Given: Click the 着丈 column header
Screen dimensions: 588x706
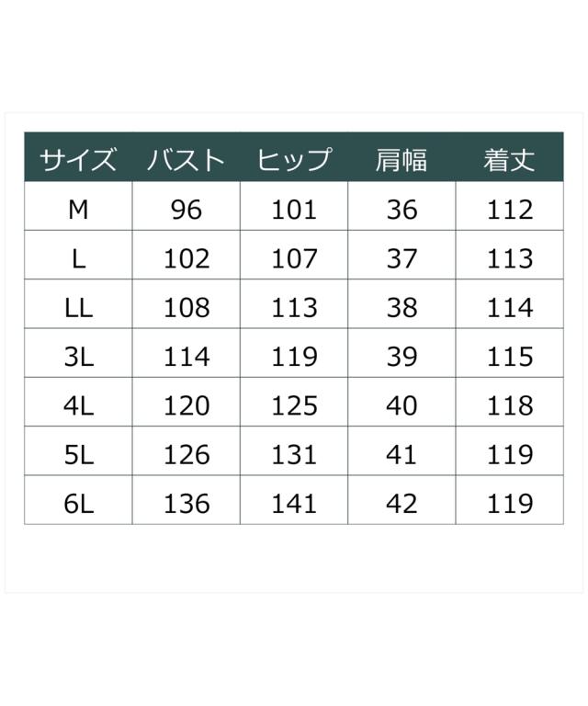Looking at the screenshot, I should [510, 160].
